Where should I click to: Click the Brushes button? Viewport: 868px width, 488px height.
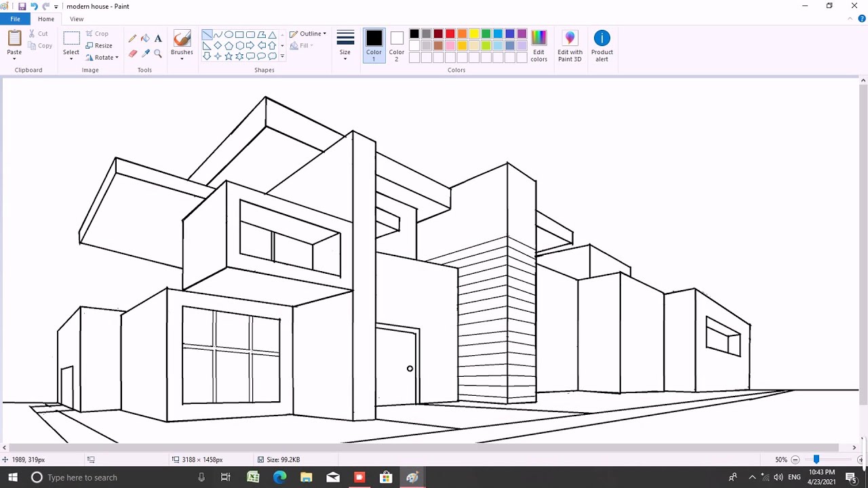pyautogui.click(x=182, y=43)
